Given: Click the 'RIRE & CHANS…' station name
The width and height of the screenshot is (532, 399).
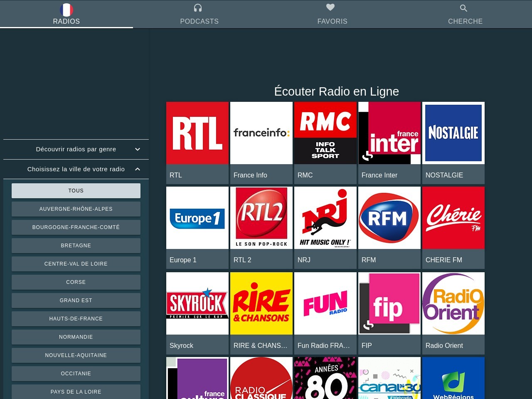Looking at the screenshot, I should (x=261, y=346).
